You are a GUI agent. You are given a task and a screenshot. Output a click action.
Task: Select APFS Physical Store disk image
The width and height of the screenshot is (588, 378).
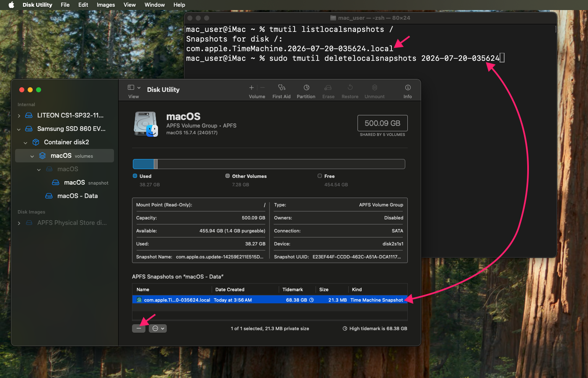point(66,223)
